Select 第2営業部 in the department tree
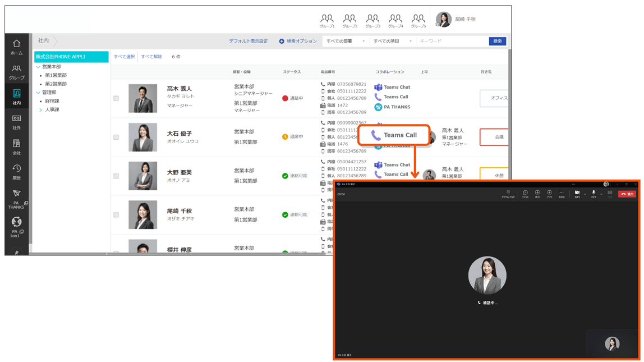The height and width of the screenshot is (362, 644). coord(56,84)
